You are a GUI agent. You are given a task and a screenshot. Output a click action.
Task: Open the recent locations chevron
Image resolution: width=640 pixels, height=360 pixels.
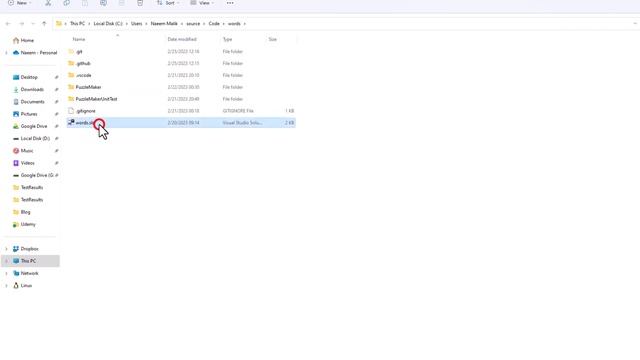pyautogui.click(x=33, y=24)
